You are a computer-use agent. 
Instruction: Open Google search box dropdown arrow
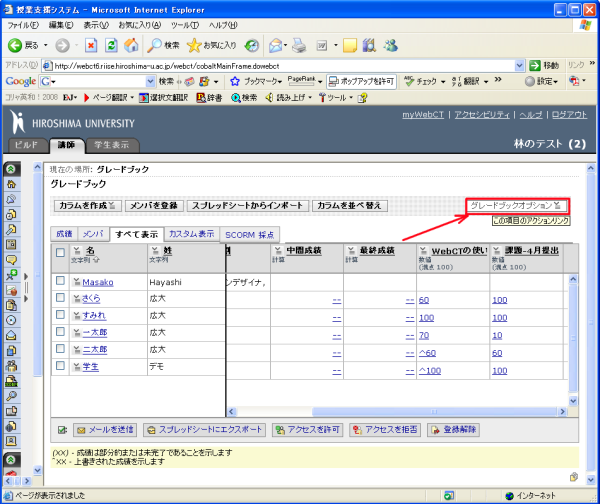pos(150,81)
